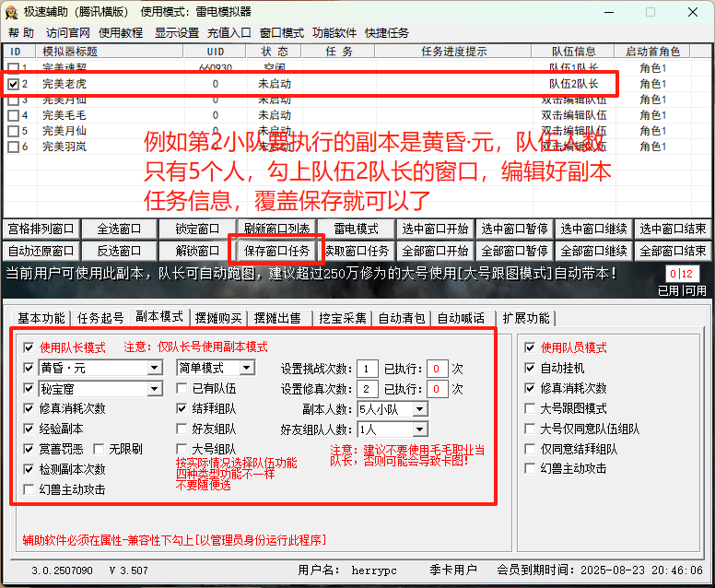Click the 解锁窗口 button
The width and height of the screenshot is (715, 588).
tap(197, 252)
